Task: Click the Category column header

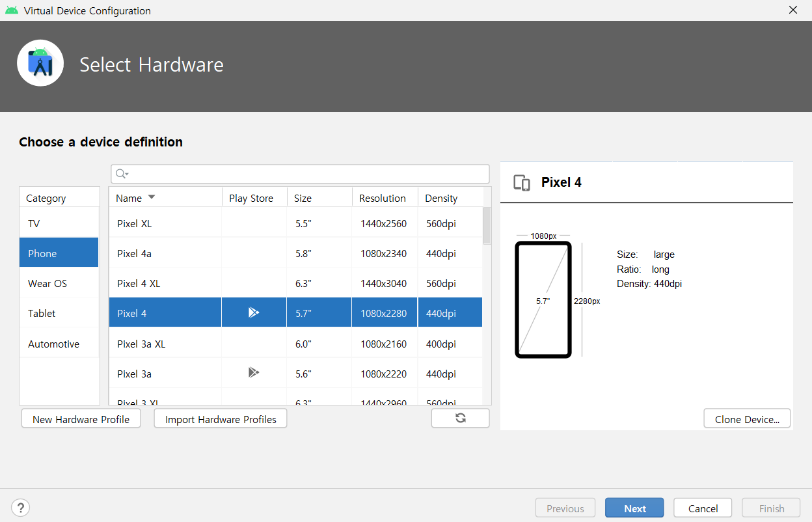Action: 59,198
